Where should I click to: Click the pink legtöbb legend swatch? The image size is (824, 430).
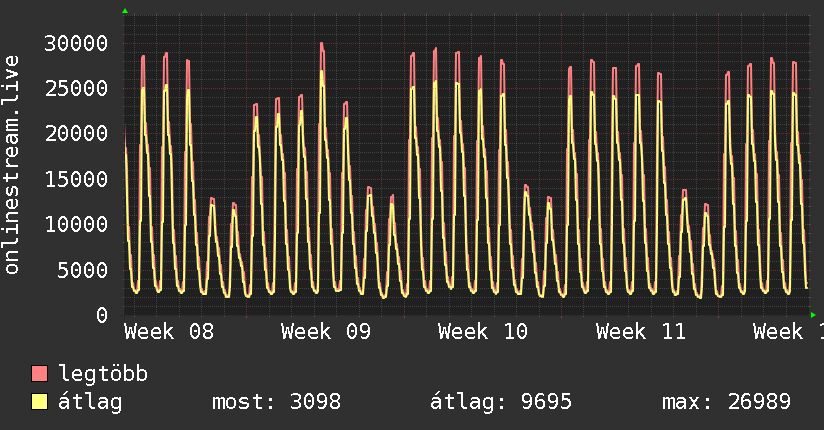(x=39, y=373)
